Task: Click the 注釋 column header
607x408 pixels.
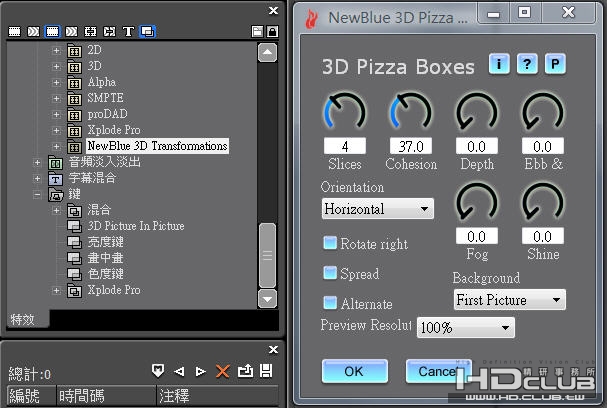Action: pyautogui.click(x=217, y=396)
